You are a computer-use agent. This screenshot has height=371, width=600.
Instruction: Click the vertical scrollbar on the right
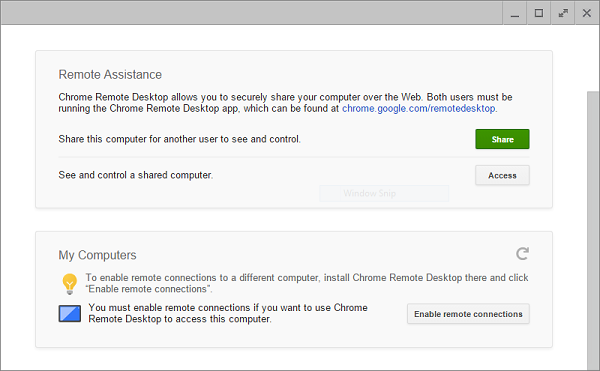click(593, 229)
